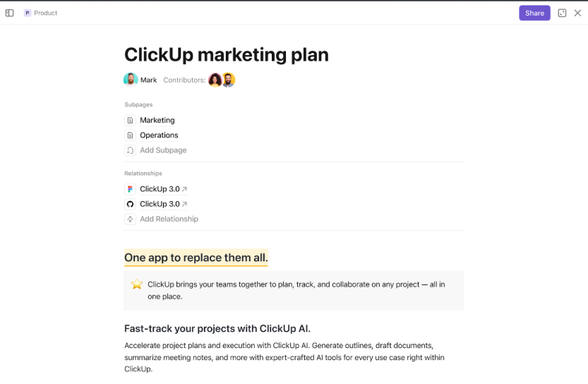Click Mark's author avatar

point(131,80)
